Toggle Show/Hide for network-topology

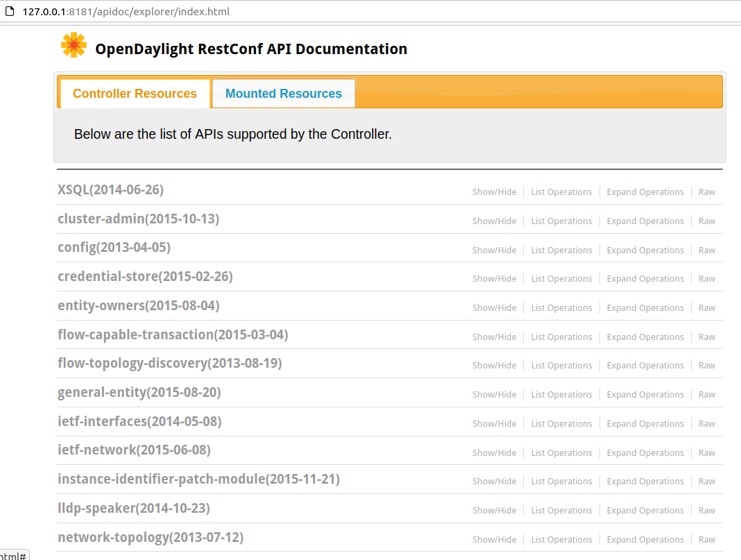click(494, 540)
